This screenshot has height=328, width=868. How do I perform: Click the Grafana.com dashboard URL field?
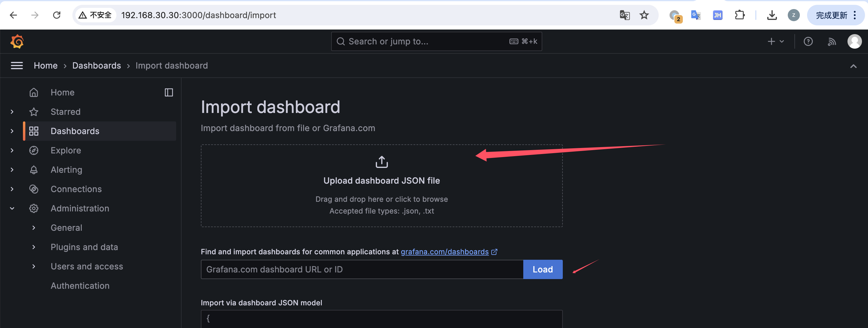click(x=362, y=269)
